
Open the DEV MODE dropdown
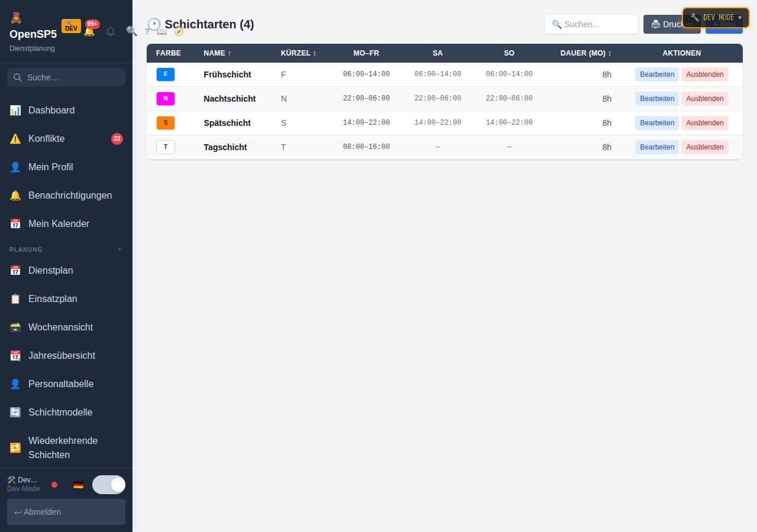click(716, 18)
